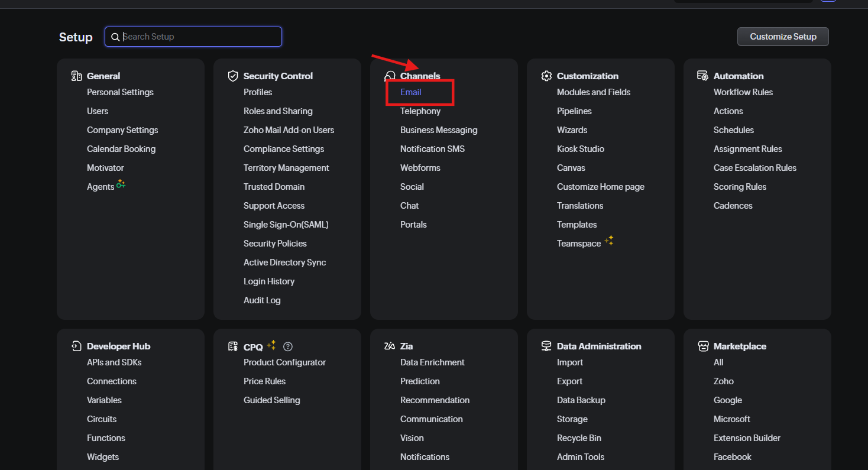Open Product Configurator under CPQ
This screenshot has width=868, height=470.
[284, 362]
